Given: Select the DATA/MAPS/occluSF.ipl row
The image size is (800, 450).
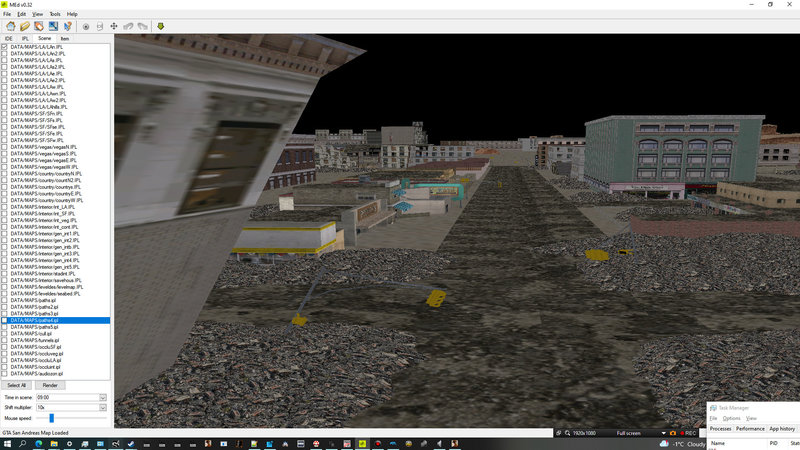Looking at the screenshot, I should [56, 347].
